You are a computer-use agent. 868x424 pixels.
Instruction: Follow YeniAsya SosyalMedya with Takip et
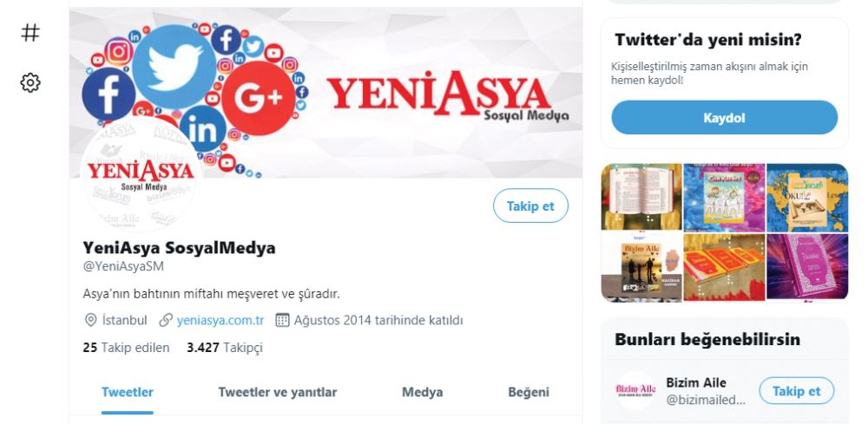tap(530, 205)
